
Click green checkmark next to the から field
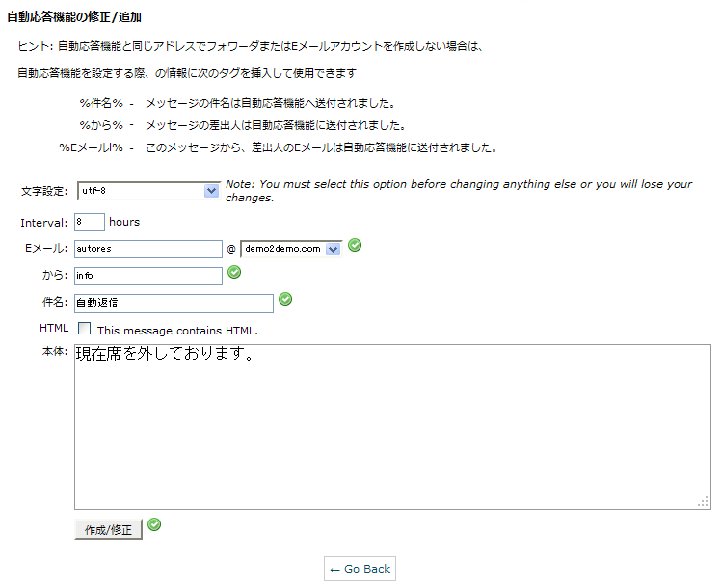click(x=233, y=273)
